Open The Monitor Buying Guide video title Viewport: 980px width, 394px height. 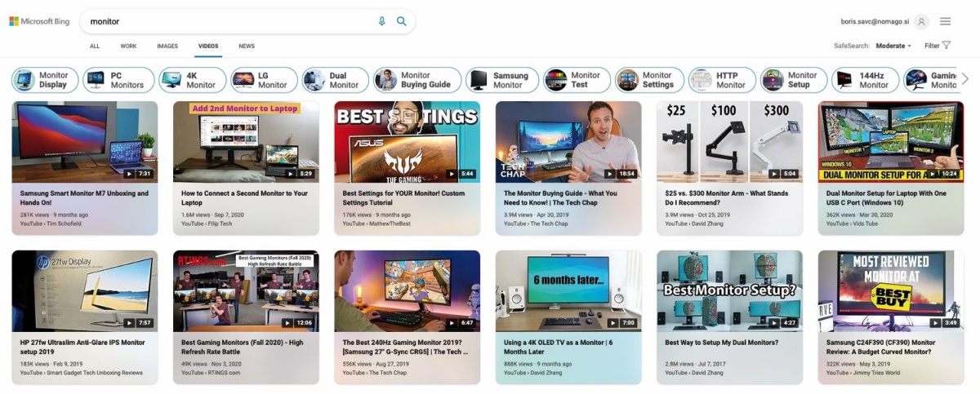[560, 197]
